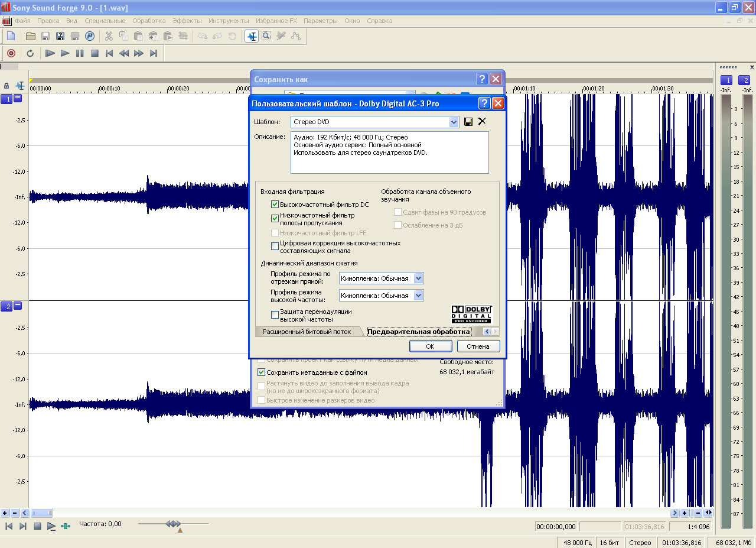756x548 pixels.
Task: Click the Undo arrow icon
Action: pos(203,36)
